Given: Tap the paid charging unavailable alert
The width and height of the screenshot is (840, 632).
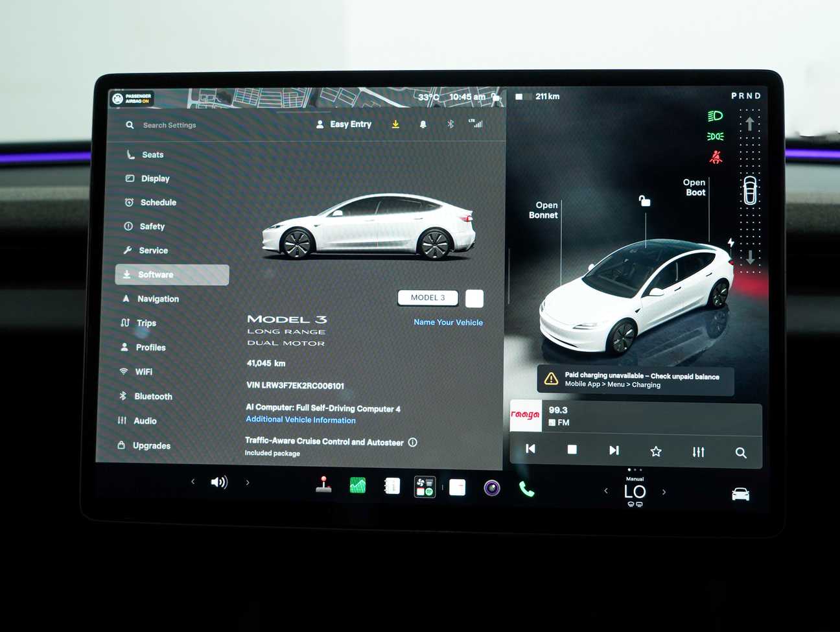Looking at the screenshot, I should coord(635,380).
